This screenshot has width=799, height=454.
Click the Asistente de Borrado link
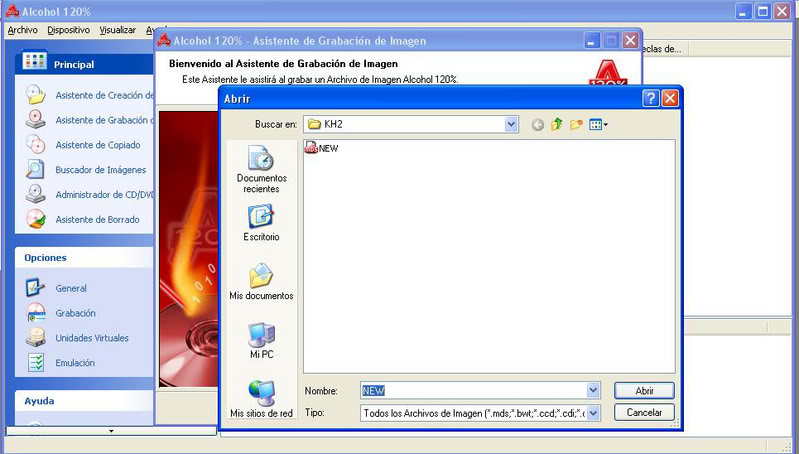pos(97,220)
